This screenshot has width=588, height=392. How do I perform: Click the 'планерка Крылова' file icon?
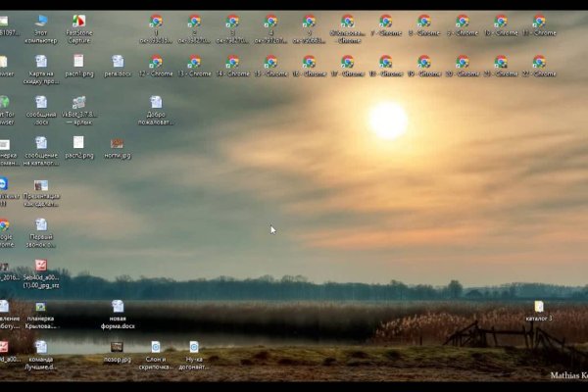click(41, 307)
